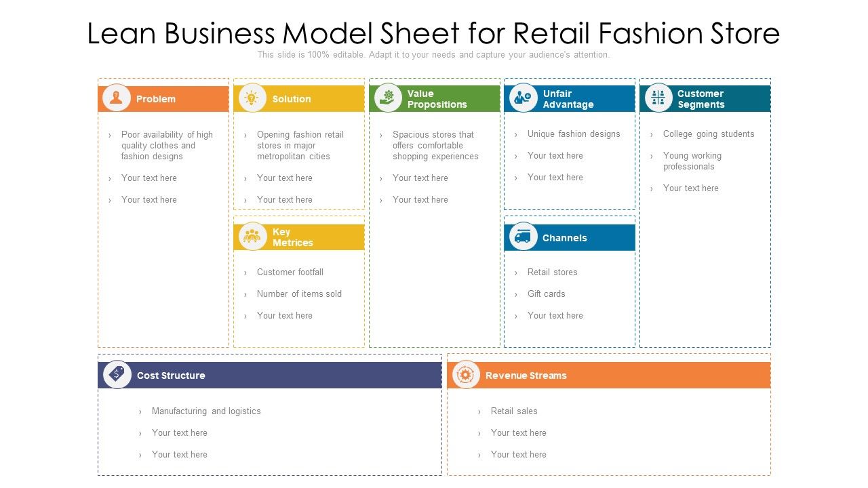Screen dimensions: 868x488
Task: Click the Cost Structure header label
Action: point(171,375)
